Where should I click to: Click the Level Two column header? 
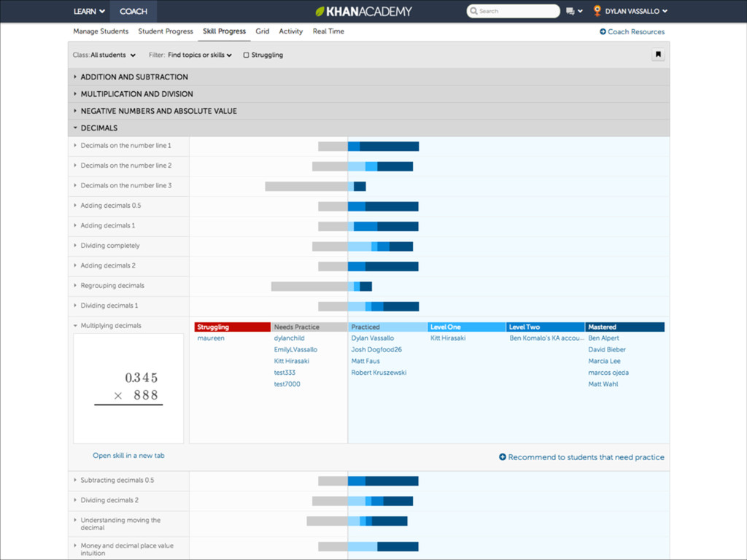pos(545,327)
